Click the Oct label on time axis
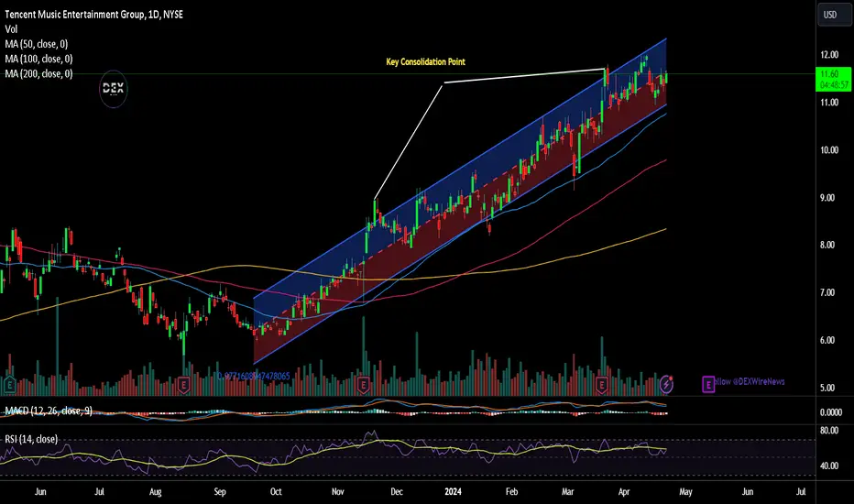Viewport: 854px width, 504px height. (x=276, y=491)
